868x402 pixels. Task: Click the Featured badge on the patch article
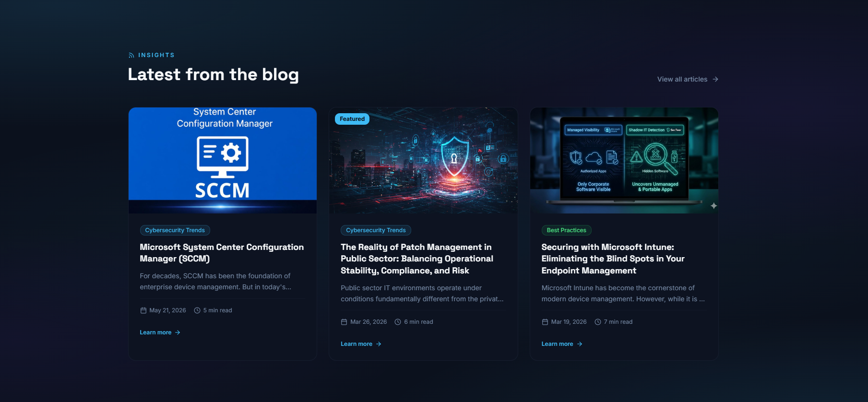pyautogui.click(x=352, y=119)
